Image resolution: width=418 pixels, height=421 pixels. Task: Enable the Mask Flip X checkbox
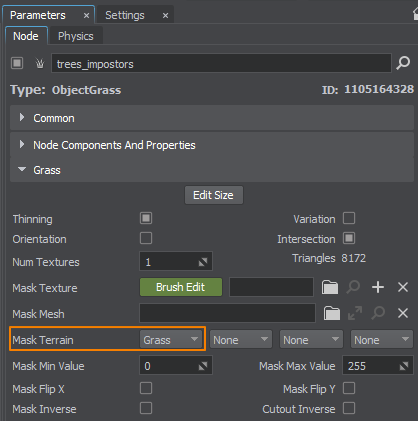pos(146,388)
